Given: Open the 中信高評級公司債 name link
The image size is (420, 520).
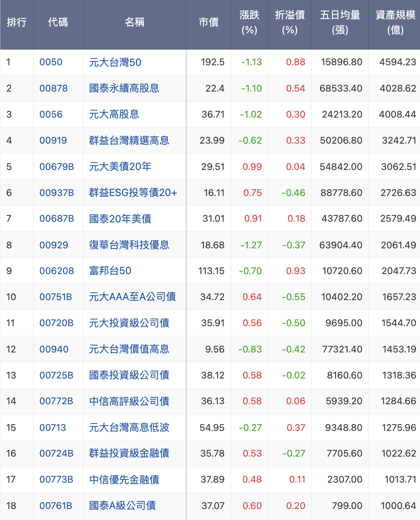Looking at the screenshot, I should 129,401.
